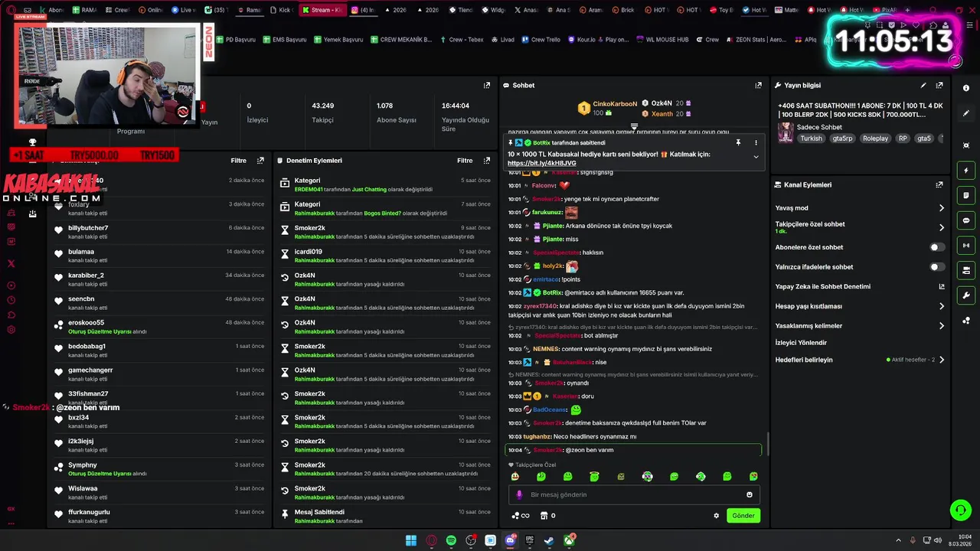This screenshot has width=980, height=551.
Task: Open pinned message options menu
Action: pyautogui.click(x=756, y=142)
